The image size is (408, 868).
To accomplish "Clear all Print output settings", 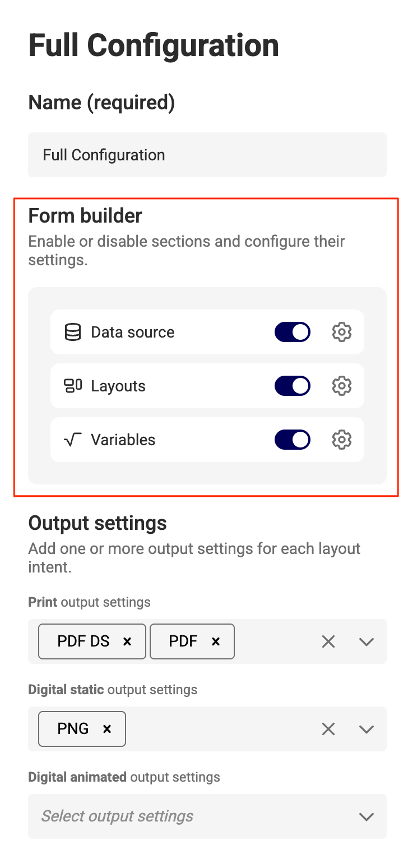I will tap(328, 641).
